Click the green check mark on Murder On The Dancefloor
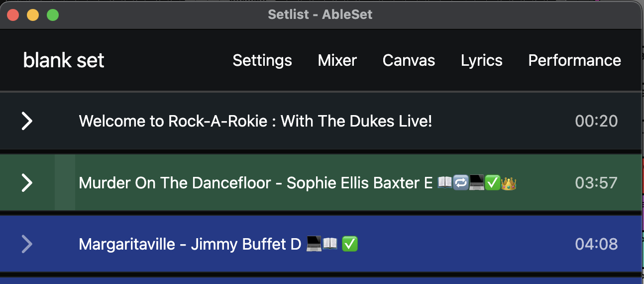Image resolution: width=644 pixels, height=284 pixels. tap(492, 183)
